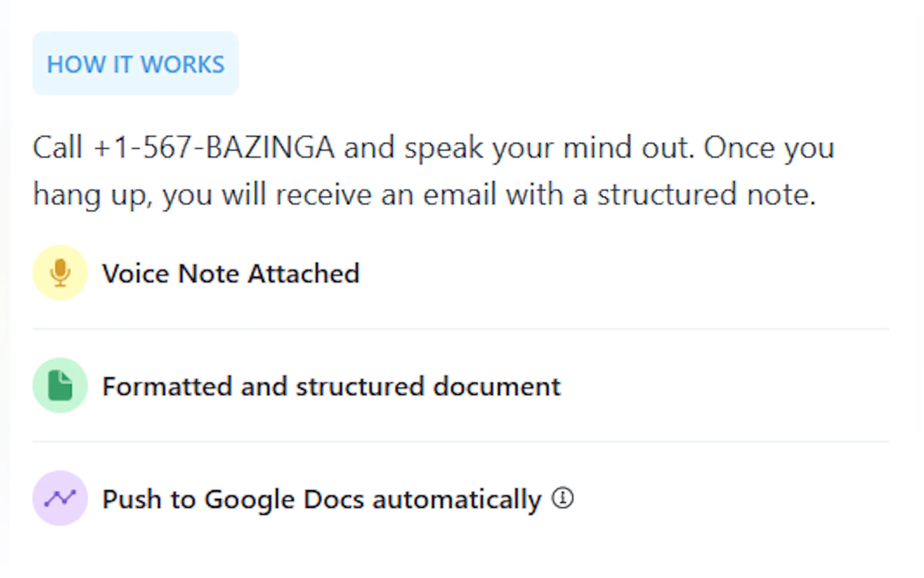
Task: Click Push to Google Docs automatically text
Action: click(x=322, y=499)
